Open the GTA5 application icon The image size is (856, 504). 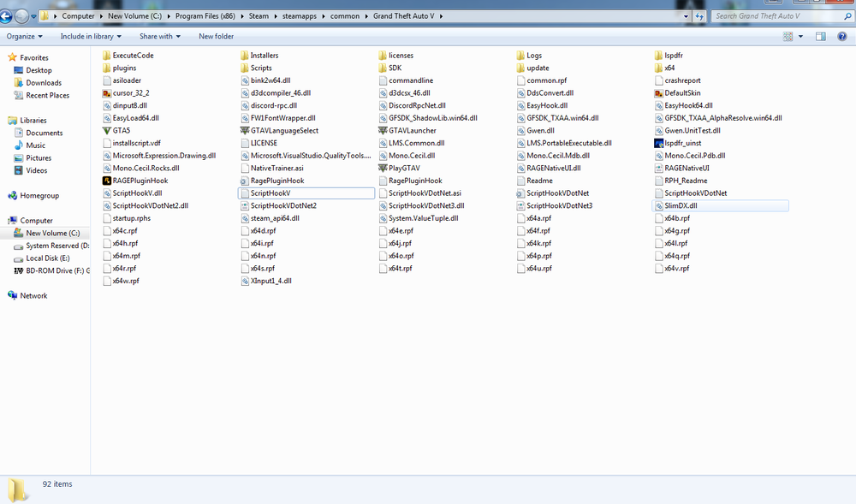pyautogui.click(x=107, y=131)
